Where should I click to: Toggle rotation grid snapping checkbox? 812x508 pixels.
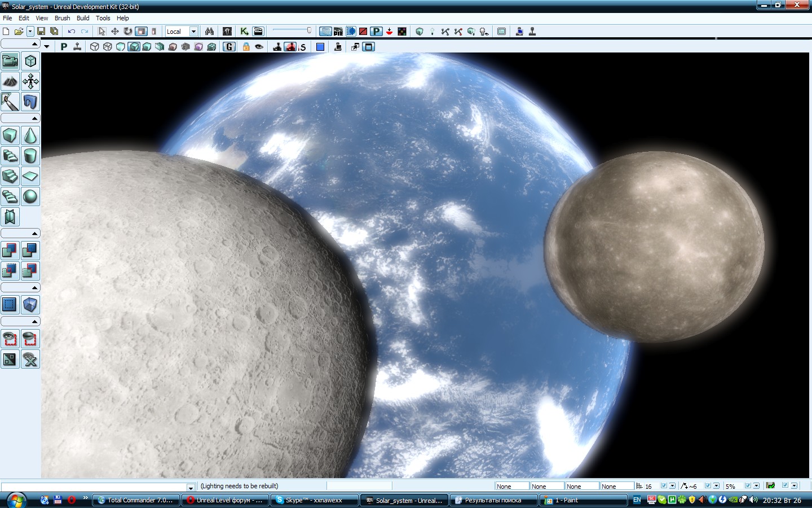(708, 485)
